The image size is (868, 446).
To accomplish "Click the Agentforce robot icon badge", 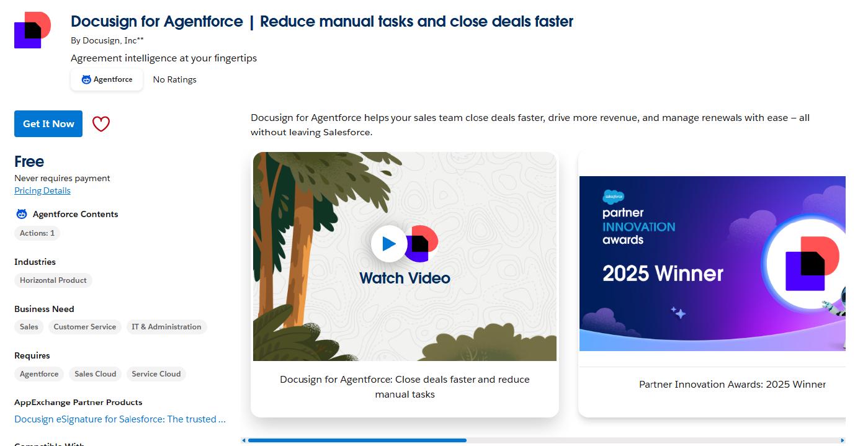I will tap(86, 79).
